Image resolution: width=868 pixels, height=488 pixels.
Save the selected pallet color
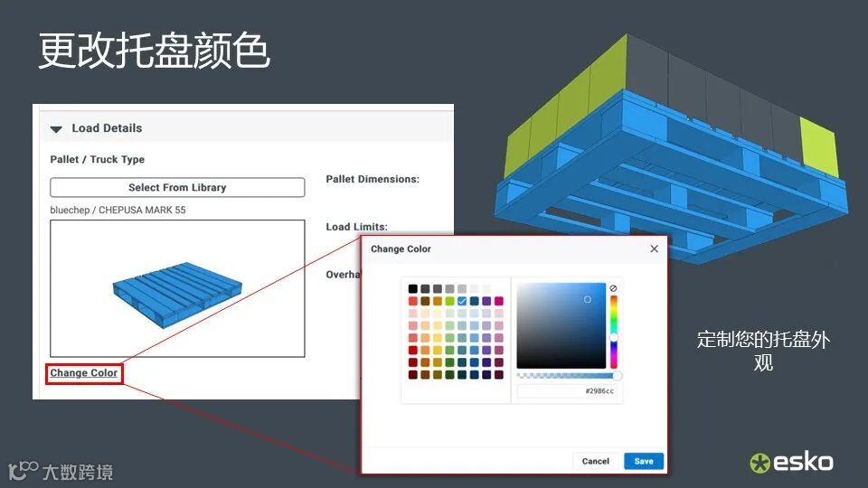pos(644,461)
